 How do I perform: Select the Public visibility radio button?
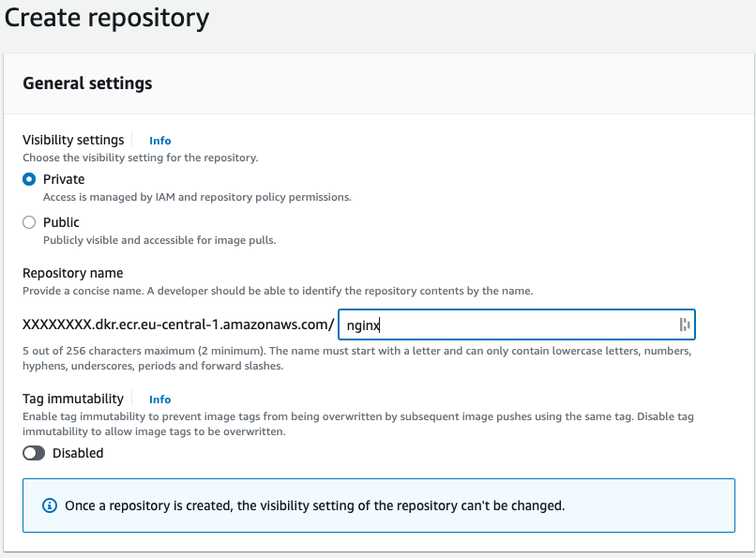[27, 222]
